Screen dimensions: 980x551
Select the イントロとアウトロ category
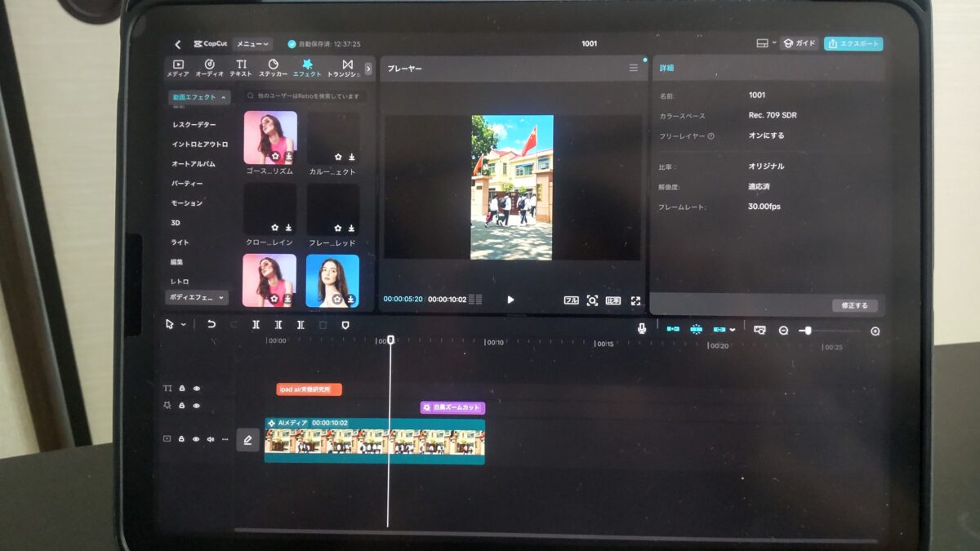[199, 144]
